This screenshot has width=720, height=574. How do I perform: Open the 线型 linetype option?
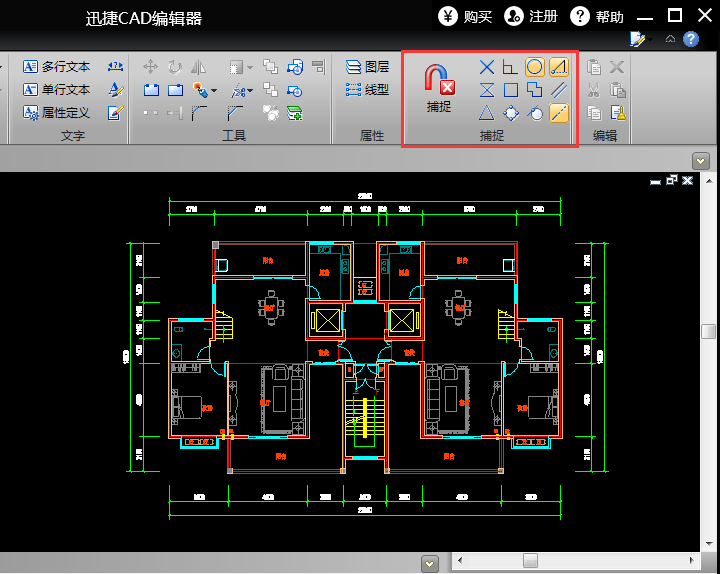367,90
